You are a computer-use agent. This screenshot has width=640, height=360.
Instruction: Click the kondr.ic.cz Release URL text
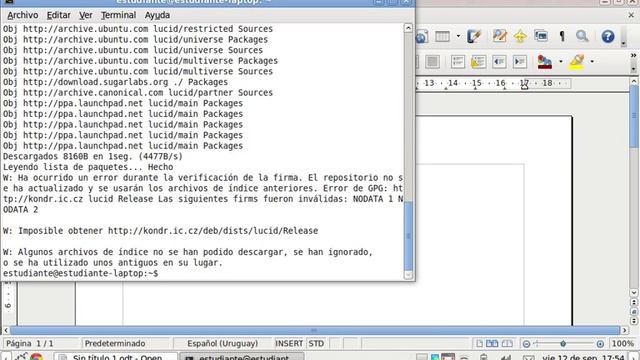click(213, 231)
